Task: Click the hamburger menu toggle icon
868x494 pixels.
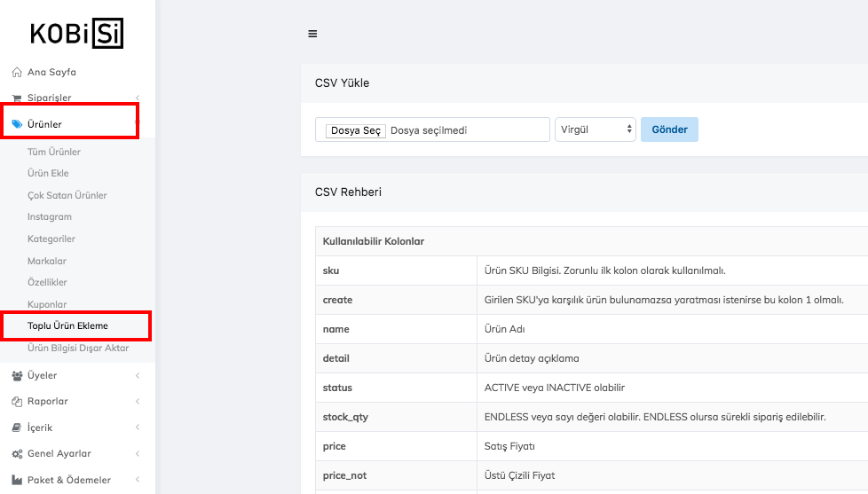Action: click(312, 34)
